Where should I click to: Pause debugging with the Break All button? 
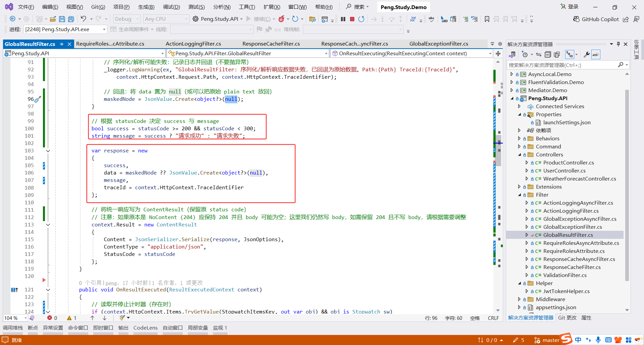click(x=343, y=19)
